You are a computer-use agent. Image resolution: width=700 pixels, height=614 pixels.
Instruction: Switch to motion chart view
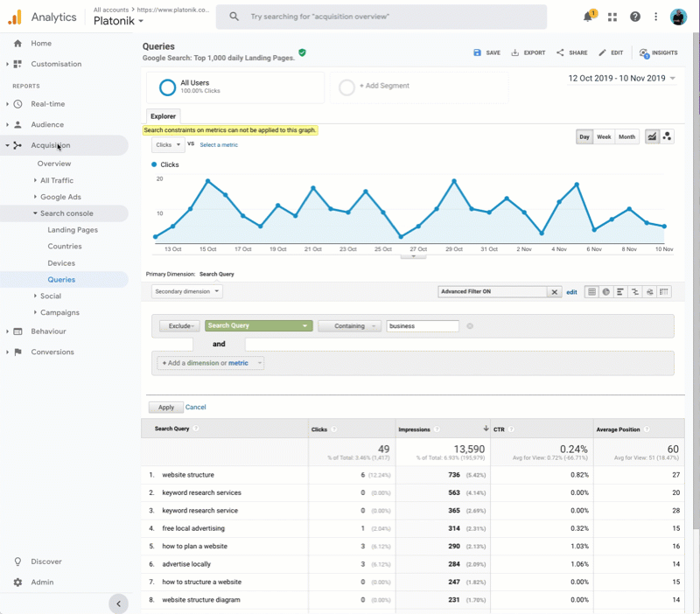[x=667, y=136]
